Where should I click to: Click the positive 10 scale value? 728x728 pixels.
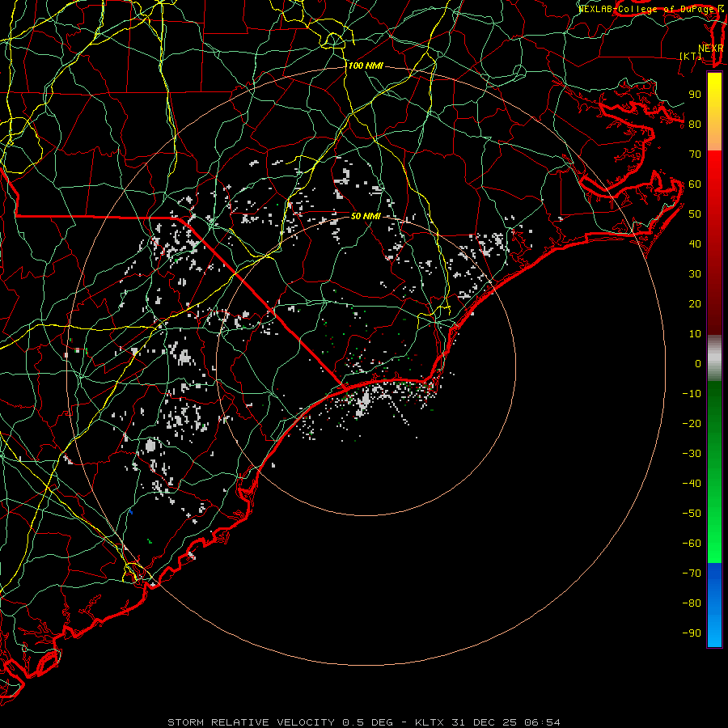[695, 334]
